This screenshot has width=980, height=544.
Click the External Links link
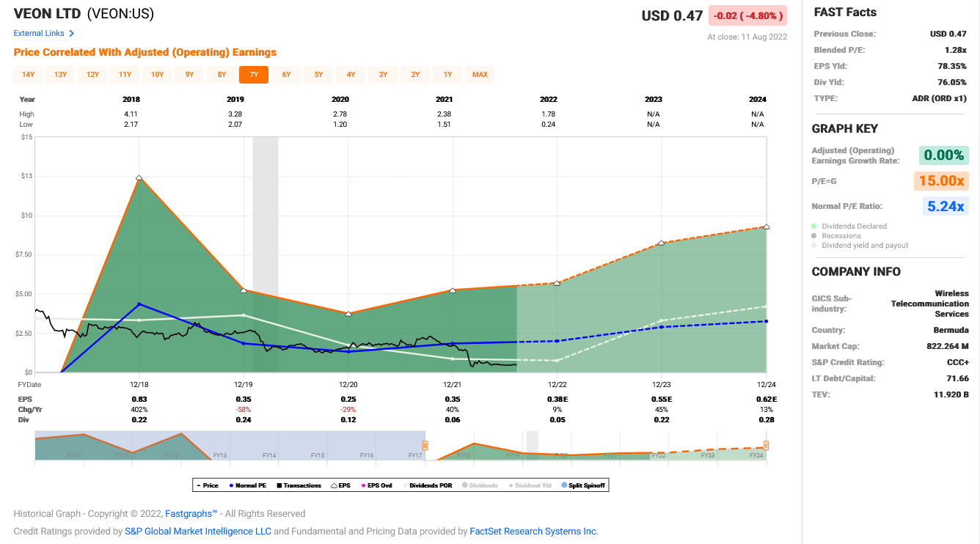[39, 34]
